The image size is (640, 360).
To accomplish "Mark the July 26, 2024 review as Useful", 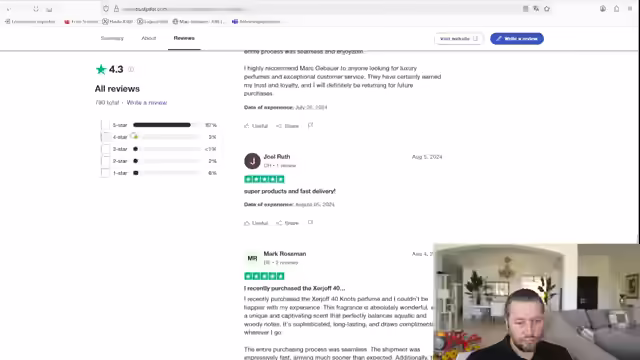I will tap(256, 126).
